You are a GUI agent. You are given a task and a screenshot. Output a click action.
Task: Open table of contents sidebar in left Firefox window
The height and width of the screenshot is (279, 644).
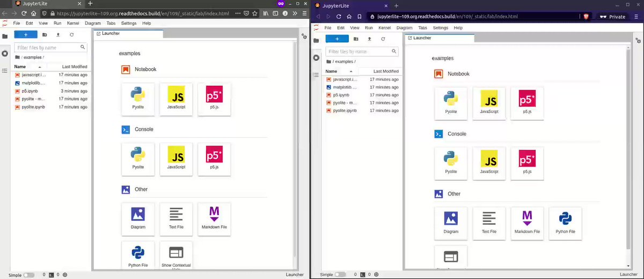click(5, 70)
